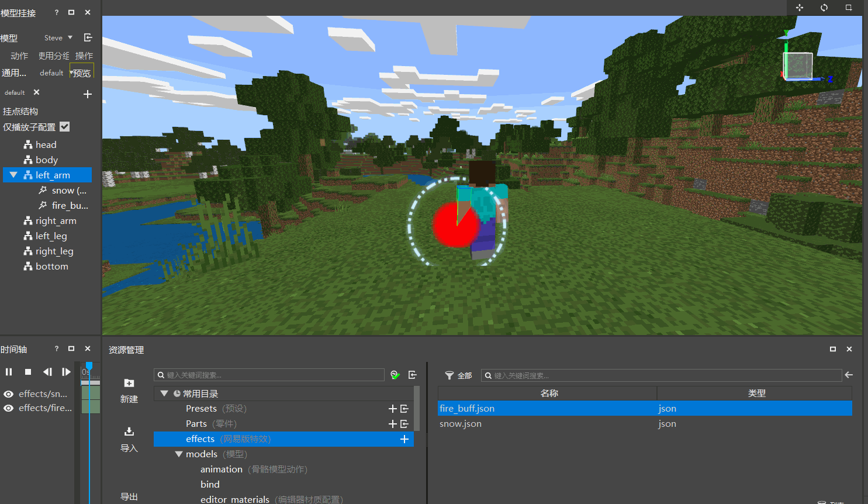This screenshot has height=504, width=868.
Task: Click the export icon beside resource search
Action: tap(412, 375)
